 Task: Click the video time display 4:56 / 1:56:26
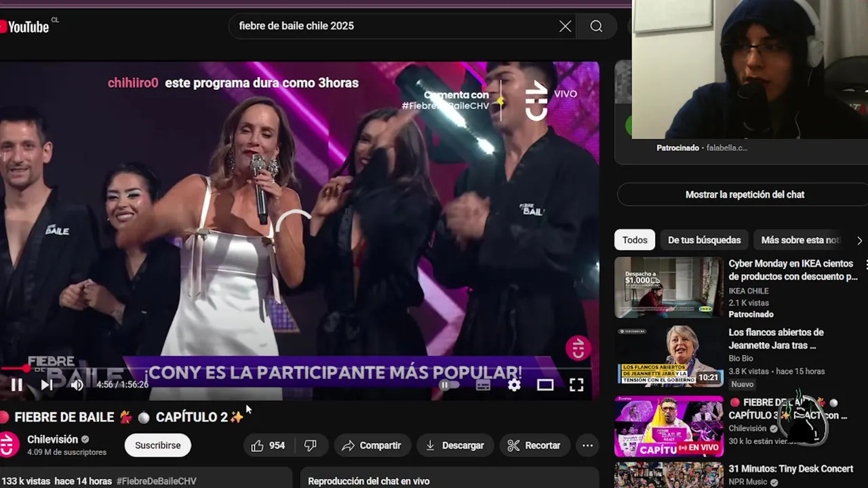pyautogui.click(x=122, y=385)
